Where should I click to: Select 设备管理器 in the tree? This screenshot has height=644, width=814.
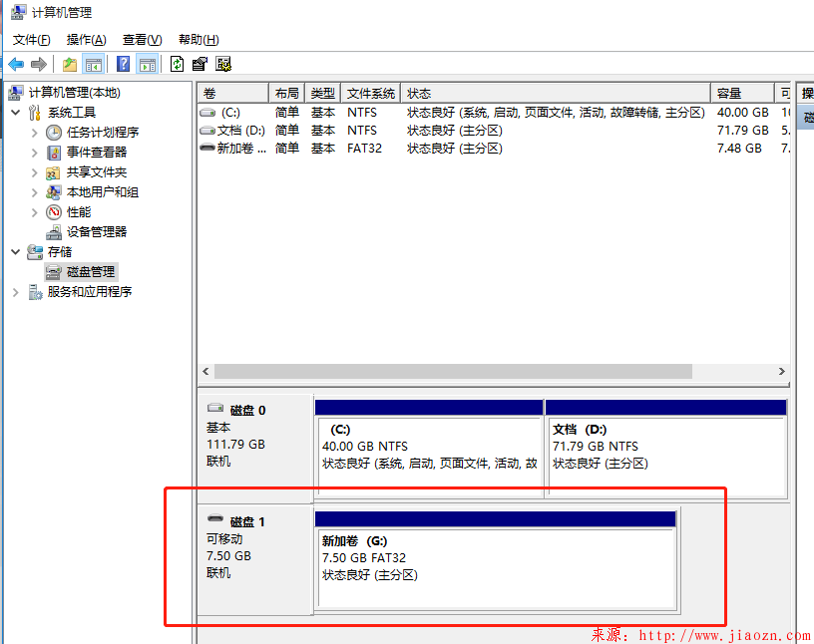click(x=97, y=232)
